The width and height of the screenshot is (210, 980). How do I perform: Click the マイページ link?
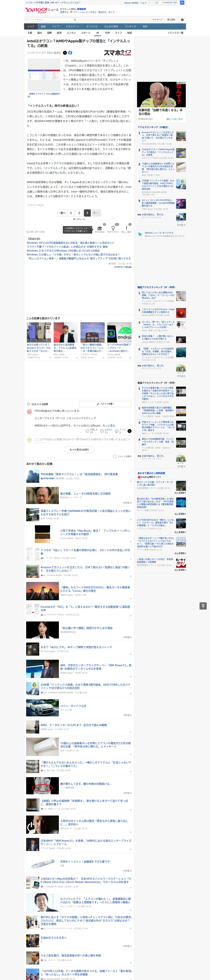157,20
